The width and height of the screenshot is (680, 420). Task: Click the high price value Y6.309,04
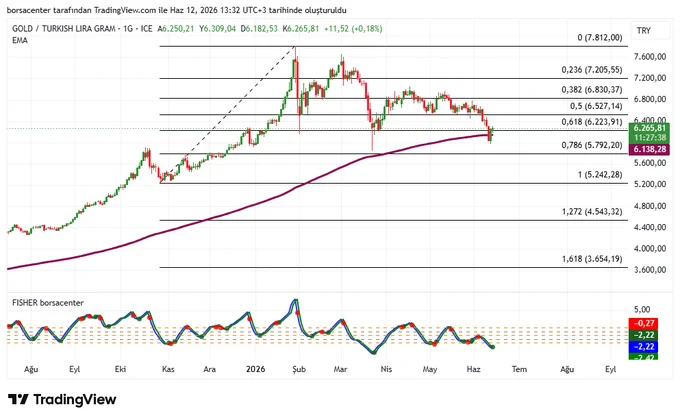[218, 29]
